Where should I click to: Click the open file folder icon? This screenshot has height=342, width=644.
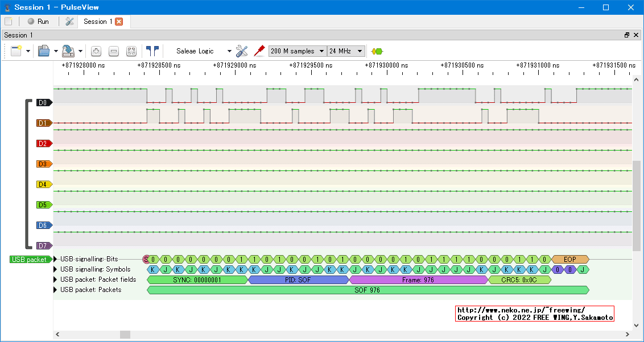44,51
